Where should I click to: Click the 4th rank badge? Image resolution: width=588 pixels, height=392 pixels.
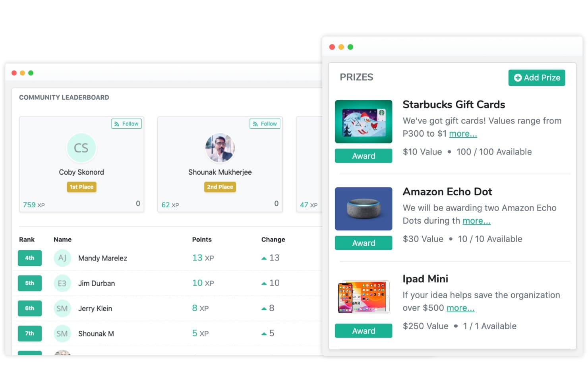(x=30, y=258)
